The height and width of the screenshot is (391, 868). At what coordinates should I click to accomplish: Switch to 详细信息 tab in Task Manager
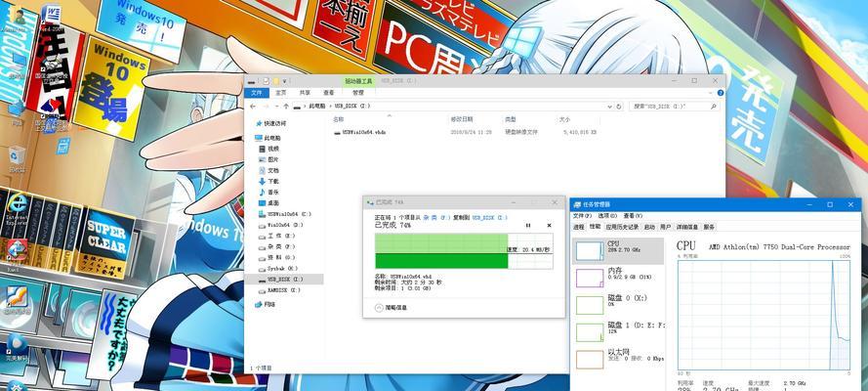[x=687, y=227]
